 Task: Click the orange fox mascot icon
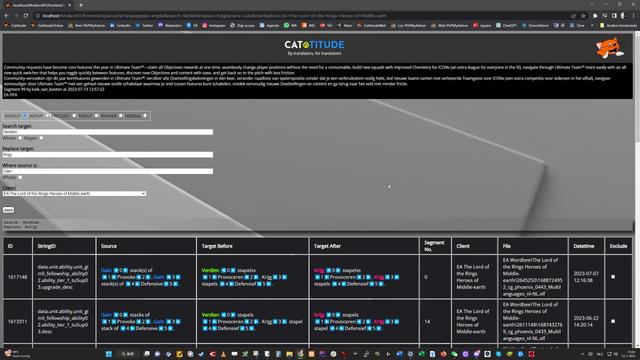click(609, 48)
